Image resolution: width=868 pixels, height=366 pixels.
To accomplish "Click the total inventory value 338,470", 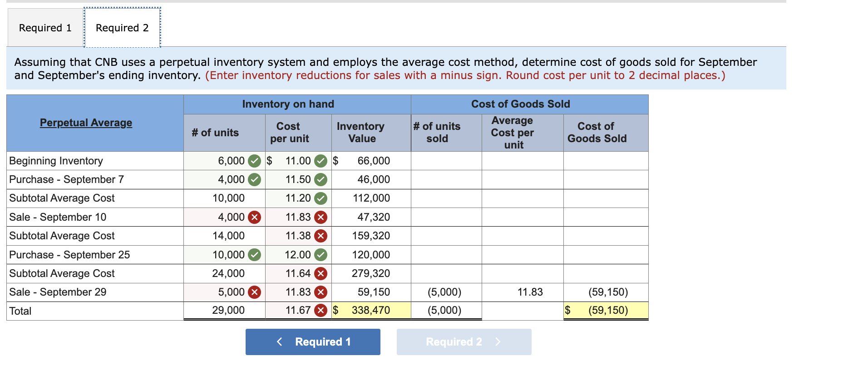I will [371, 311].
